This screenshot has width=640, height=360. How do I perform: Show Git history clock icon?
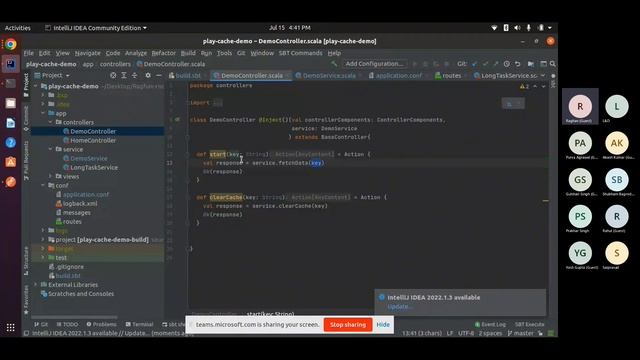click(x=507, y=64)
